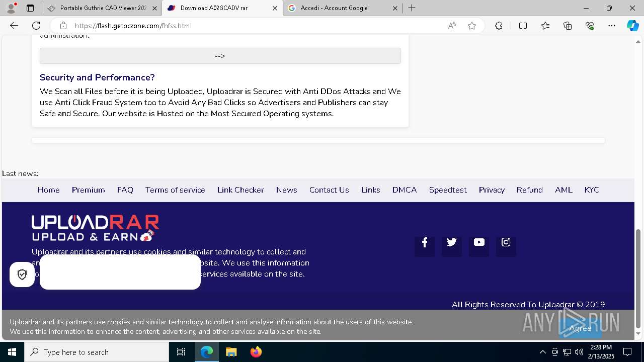644x362 pixels.
Task: Click the Uploadrar footer logo
Action: 95,228
